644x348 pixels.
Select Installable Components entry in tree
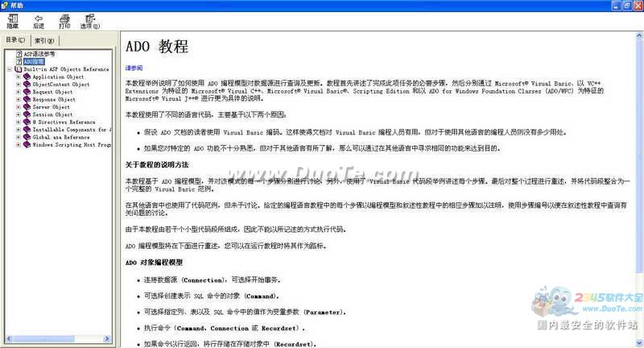[72, 130]
